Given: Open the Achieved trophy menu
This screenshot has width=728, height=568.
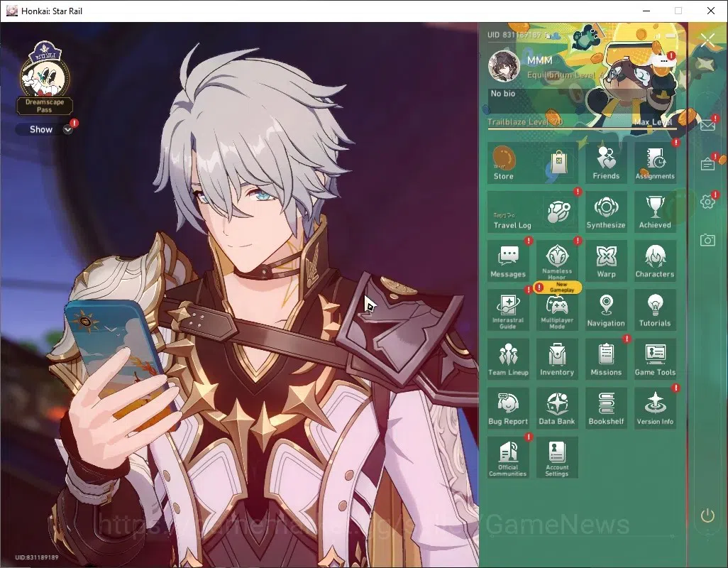Looking at the screenshot, I should point(655,212).
